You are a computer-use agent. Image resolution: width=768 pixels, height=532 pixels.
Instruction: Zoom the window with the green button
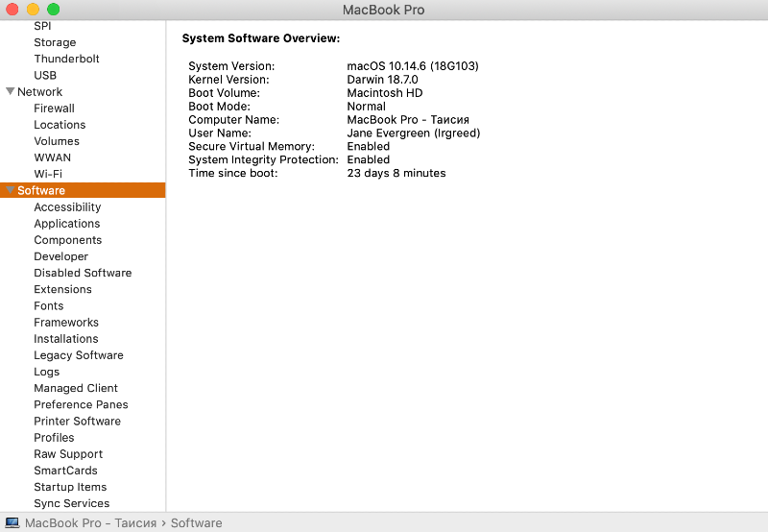(x=54, y=10)
